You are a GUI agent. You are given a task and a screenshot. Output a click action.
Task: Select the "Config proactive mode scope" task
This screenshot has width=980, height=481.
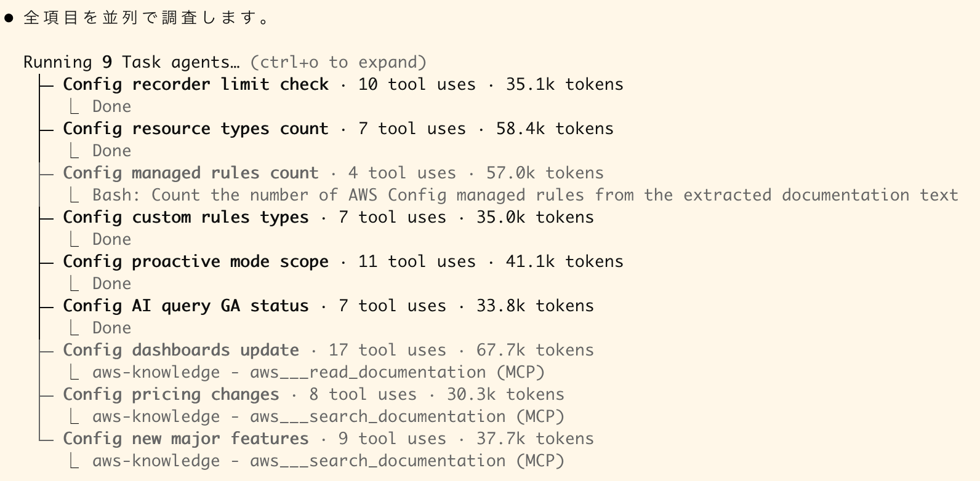[x=196, y=261]
